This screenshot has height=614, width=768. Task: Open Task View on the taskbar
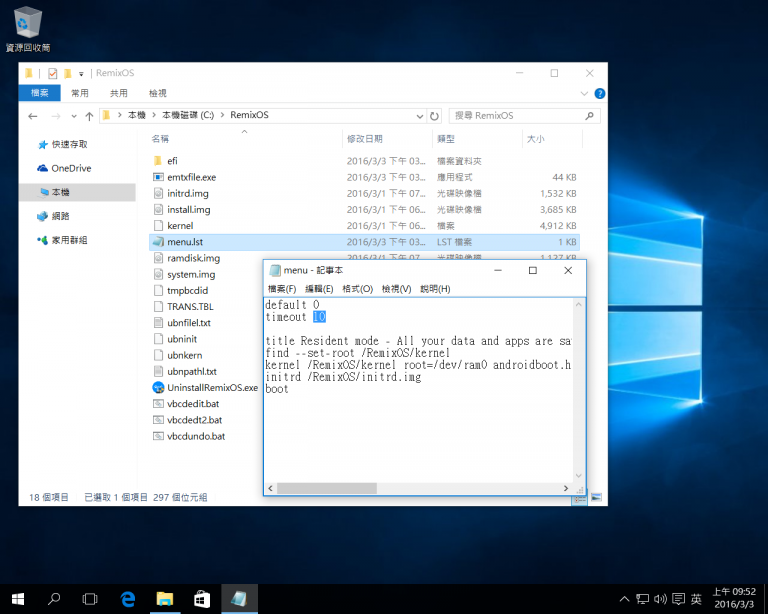[90, 599]
